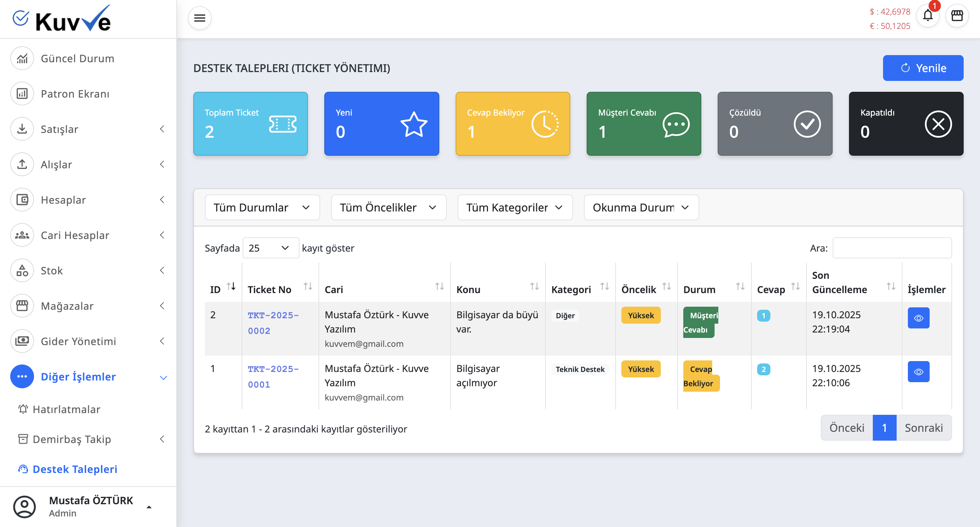Click the Cari Hesaplar people icon
The image size is (980, 527).
pos(22,235)
